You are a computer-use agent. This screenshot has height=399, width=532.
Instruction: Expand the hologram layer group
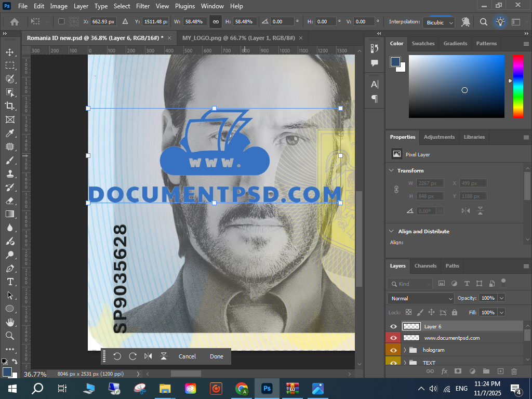click(x=405, y=350)
